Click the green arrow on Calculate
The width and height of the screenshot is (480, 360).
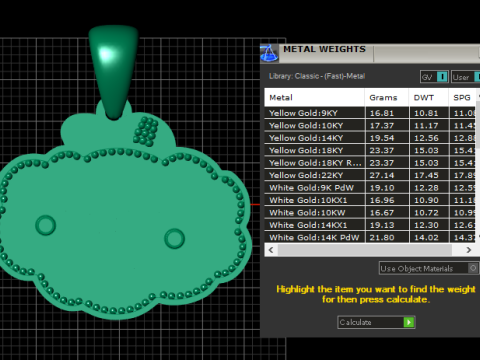(x=409, y=322)
